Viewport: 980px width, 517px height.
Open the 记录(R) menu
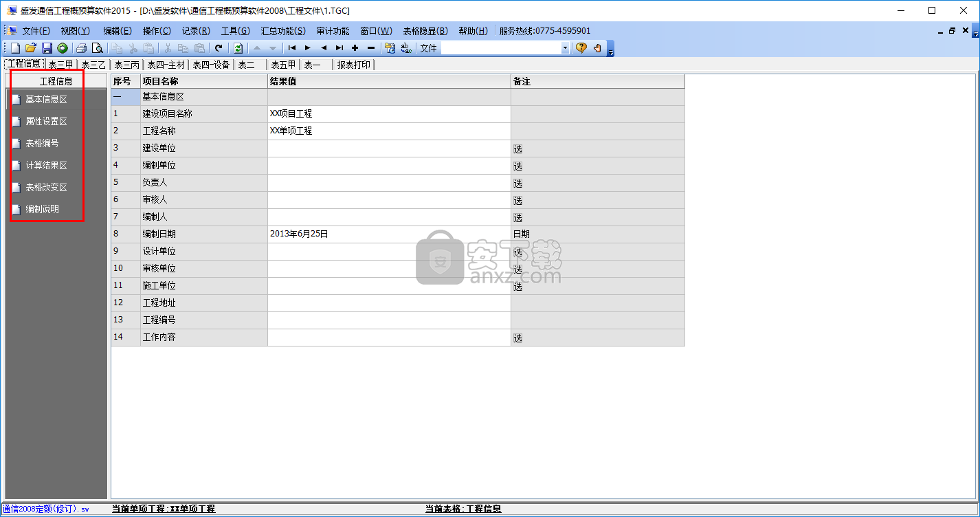pos(196,31)
